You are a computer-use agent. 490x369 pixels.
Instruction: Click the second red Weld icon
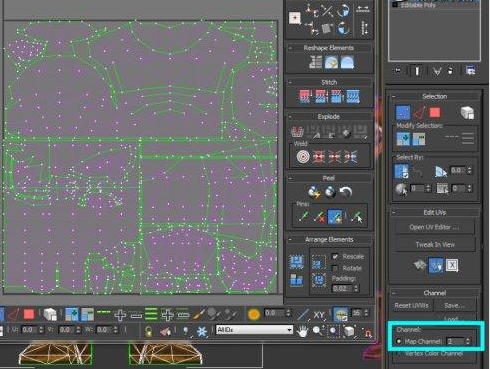pos(335,156)
